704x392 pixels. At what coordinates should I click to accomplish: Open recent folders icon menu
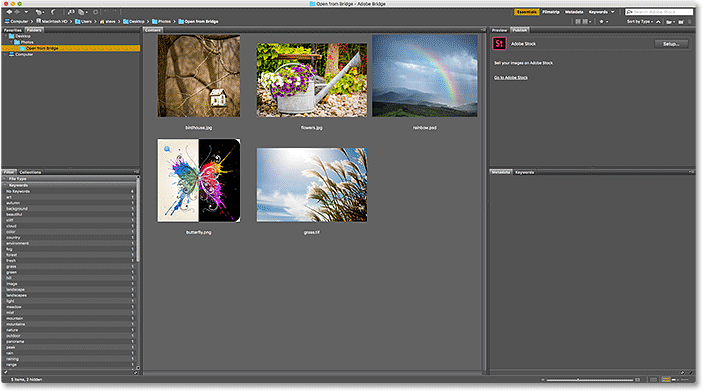tap(670, 22)
